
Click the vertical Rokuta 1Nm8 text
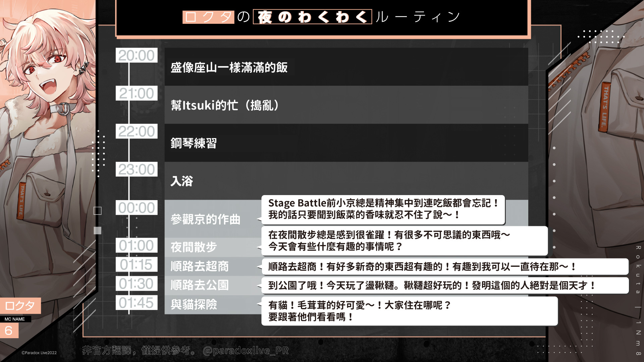(x=638, y=300)
